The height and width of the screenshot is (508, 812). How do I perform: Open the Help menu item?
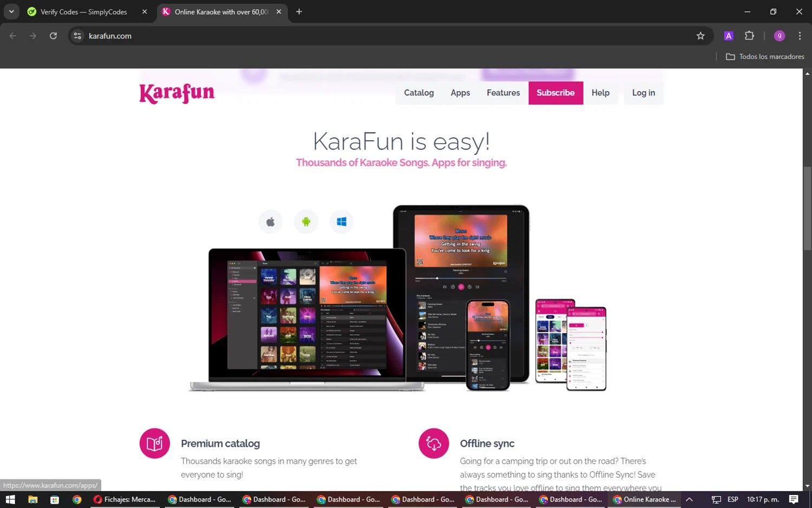tap(600, 93)
